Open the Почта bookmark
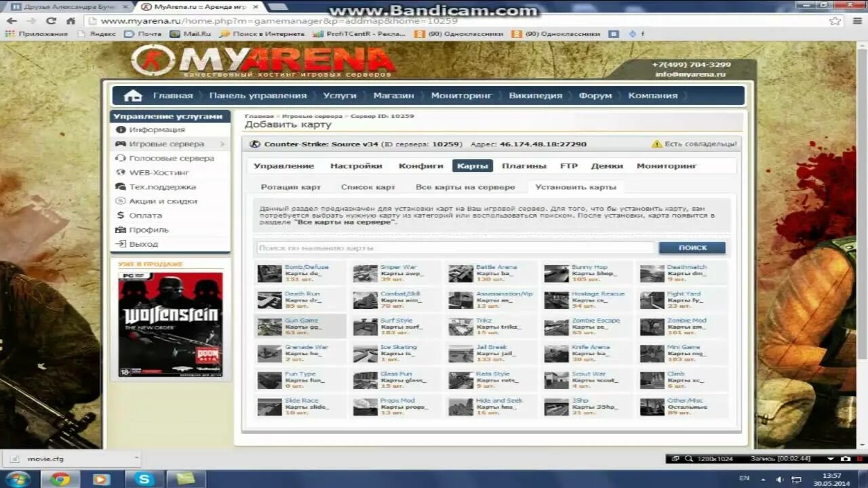This screenshot has width=868, height=488. coord(142,34)
